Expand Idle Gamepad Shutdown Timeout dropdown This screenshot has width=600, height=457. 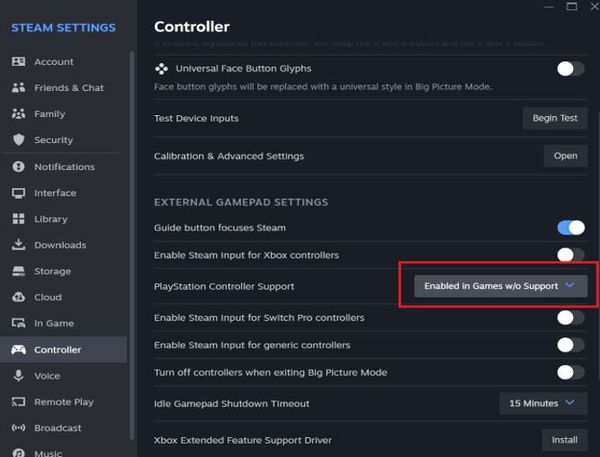click(542, 403)
